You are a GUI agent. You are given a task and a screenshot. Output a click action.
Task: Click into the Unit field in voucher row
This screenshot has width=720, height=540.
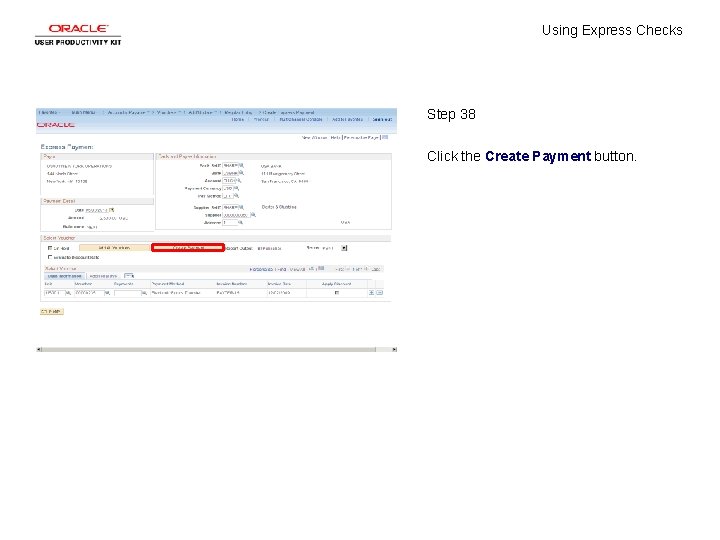[55, 293]
